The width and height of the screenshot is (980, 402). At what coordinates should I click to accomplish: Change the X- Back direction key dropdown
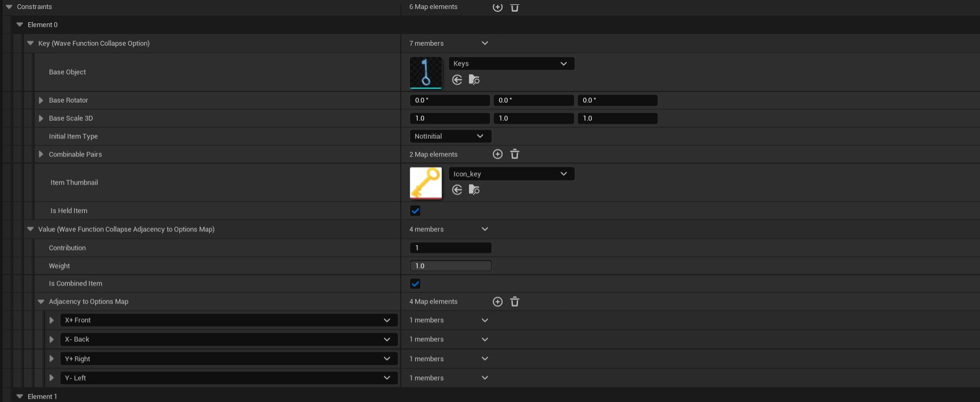click(x=229, y=339)
